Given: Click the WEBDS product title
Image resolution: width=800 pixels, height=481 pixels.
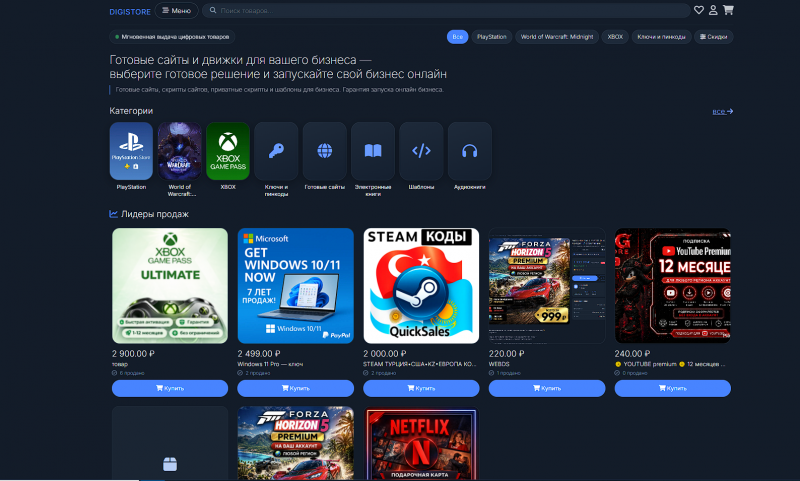Looking at the screenshot, I should coord(499,364).
